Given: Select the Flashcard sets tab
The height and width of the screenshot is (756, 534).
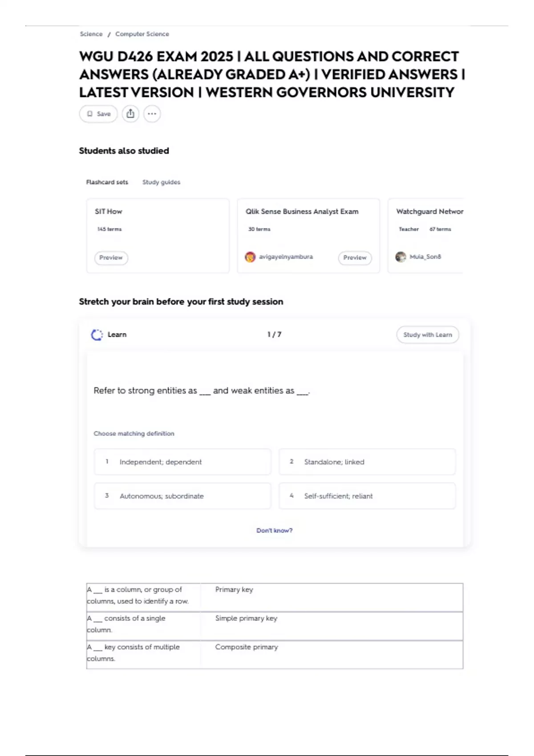Looking at the screenshot, I should [x=107, y=182].
